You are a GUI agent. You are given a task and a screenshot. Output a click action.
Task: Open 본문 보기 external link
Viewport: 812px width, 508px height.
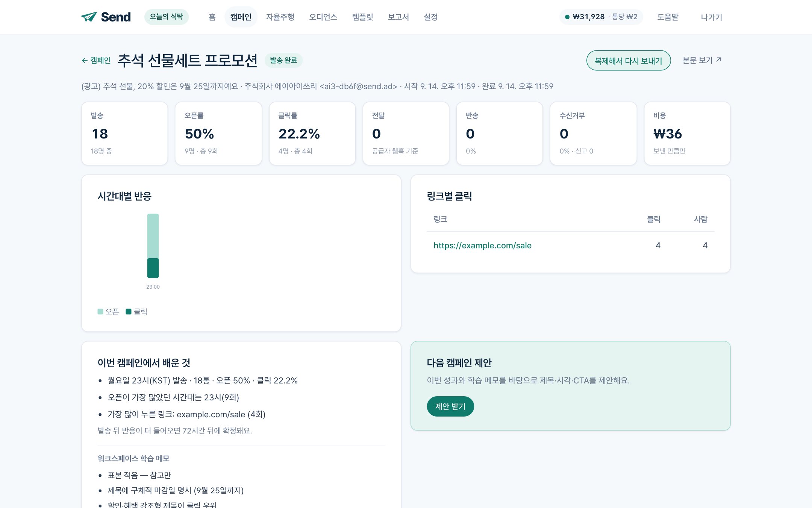pyautogui.click(x=702, y=60)
